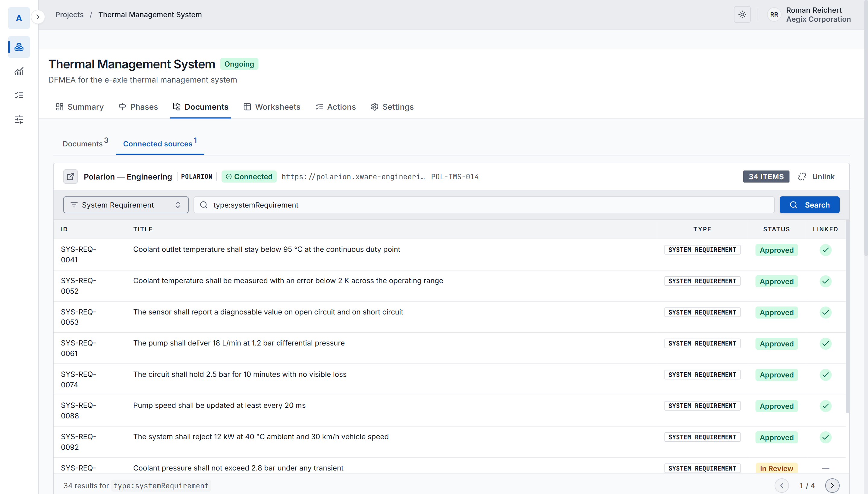Expand the sidebar with the chevron button

(x=38, y=17)
